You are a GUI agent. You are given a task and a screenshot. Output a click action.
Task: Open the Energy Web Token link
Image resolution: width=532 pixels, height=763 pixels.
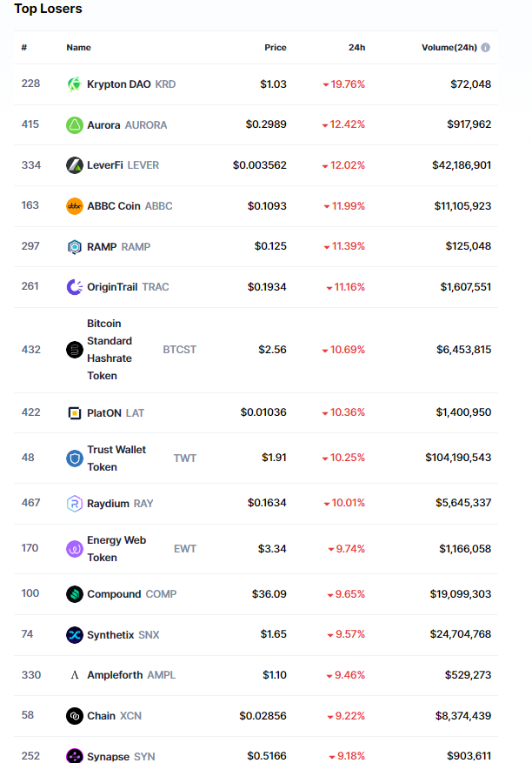tap(116, 549)
